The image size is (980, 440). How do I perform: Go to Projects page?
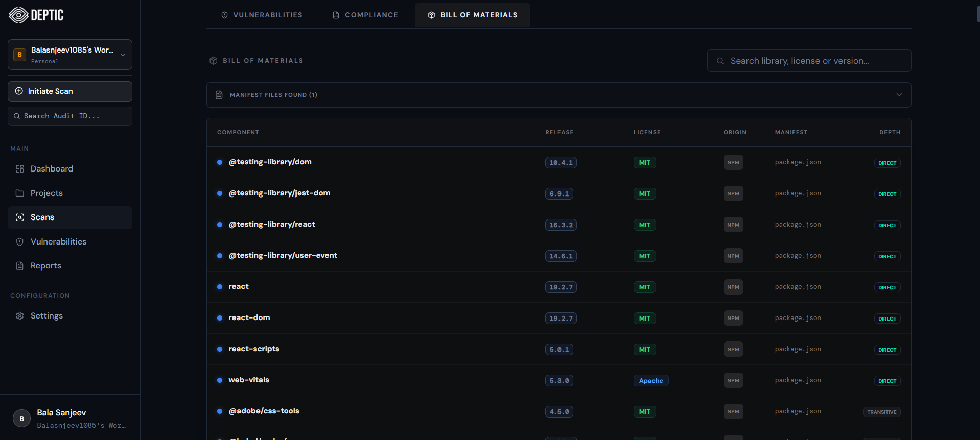[x=46, y=193]
